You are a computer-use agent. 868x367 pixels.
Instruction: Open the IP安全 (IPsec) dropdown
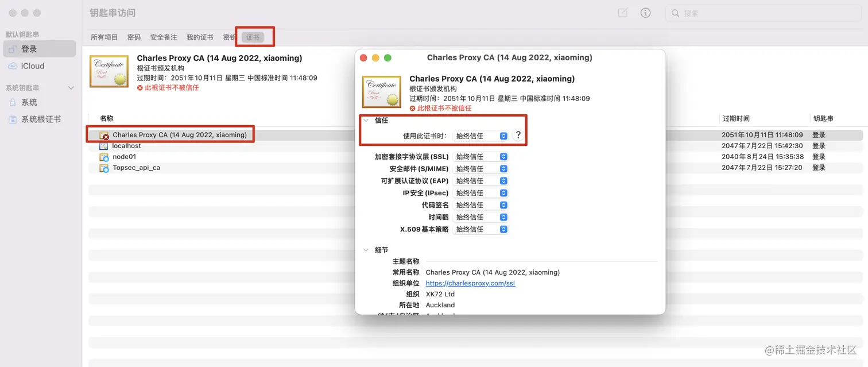tap(480, 193)
